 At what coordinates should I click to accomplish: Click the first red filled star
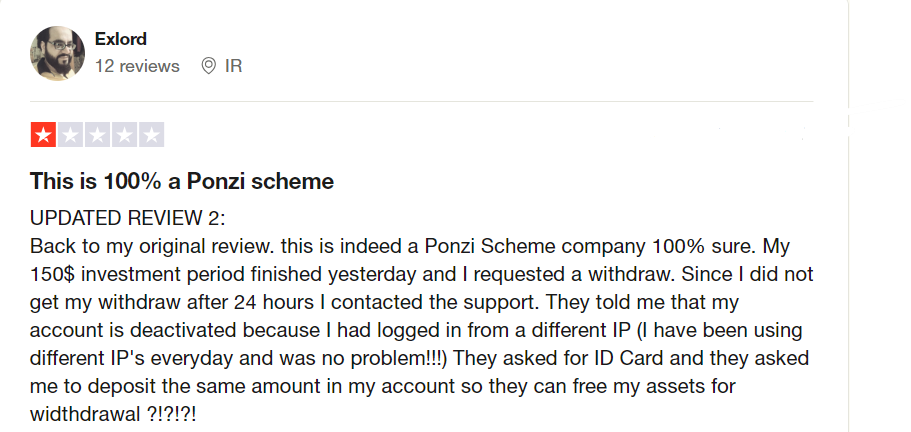(x=44, y=135)
